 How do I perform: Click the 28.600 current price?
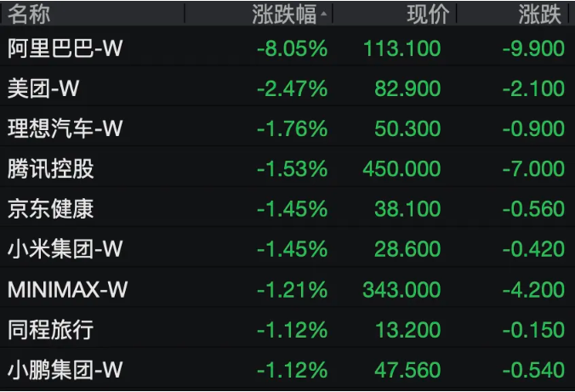[407, 249]
